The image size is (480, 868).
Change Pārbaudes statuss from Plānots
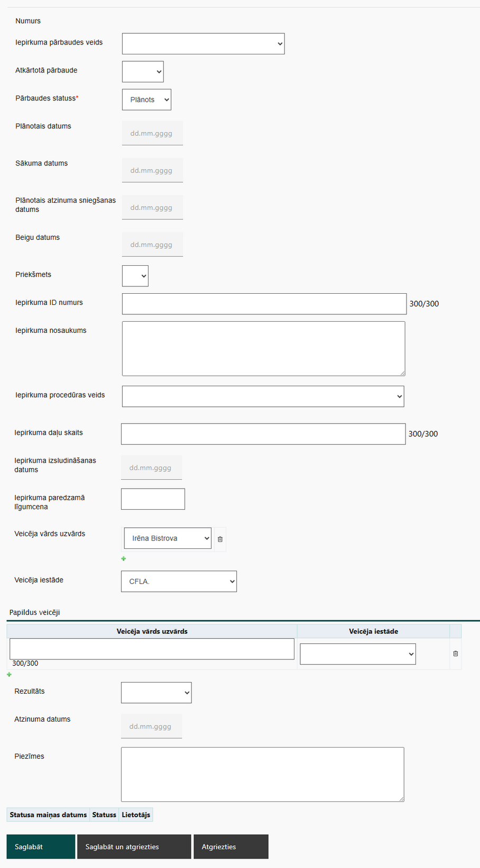[x=146, y=100]
